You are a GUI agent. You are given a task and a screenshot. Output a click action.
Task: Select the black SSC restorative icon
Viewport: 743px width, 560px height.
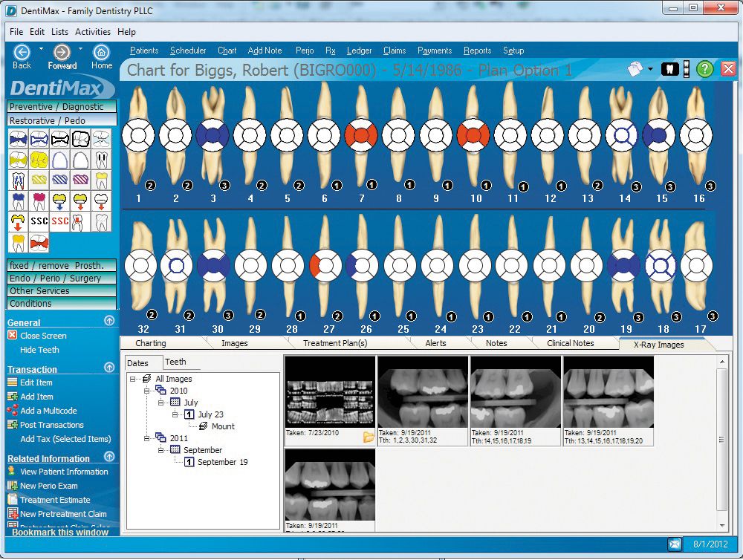[x=39, y=221]
